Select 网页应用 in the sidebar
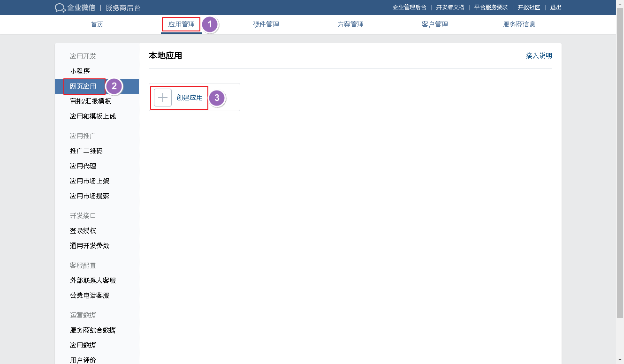This screenshot has width=624, height=364. [x=83, y=86]
